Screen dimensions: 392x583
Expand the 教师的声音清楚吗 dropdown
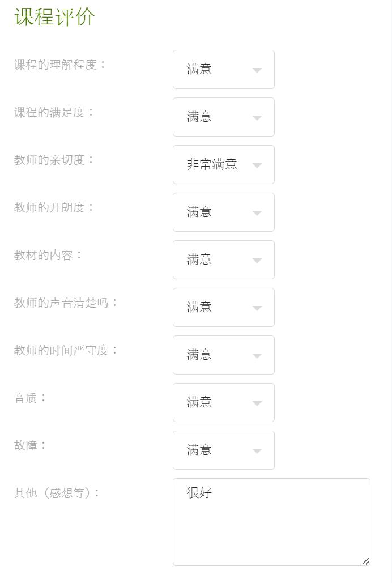[x=223, y=307]
